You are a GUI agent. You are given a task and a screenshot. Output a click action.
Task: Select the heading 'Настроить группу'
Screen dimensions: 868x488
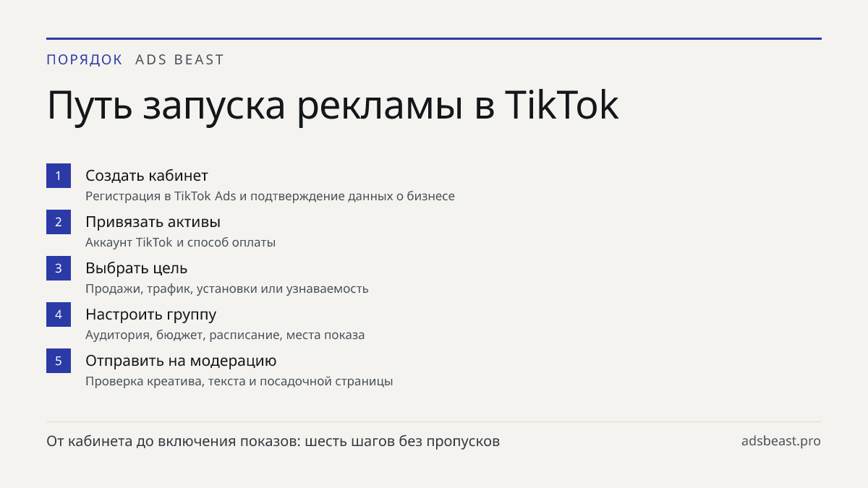(x=151, y=314)
